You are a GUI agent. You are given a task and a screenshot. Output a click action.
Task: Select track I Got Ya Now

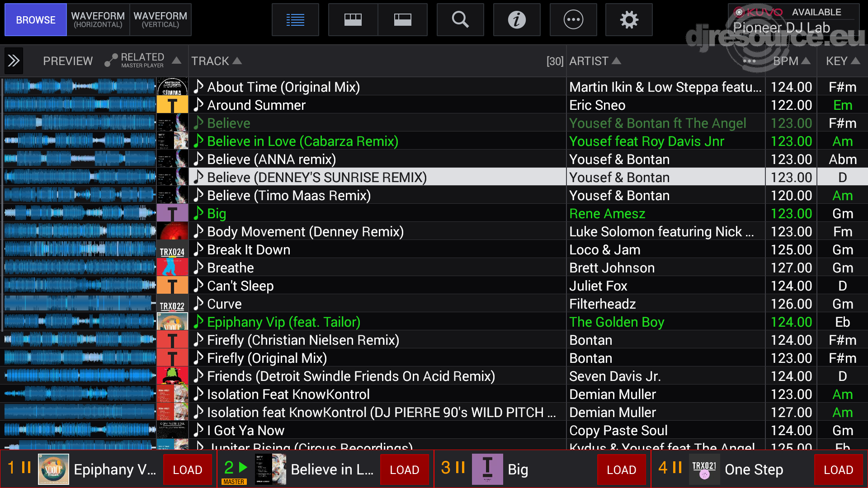click(x=245, y=430)
